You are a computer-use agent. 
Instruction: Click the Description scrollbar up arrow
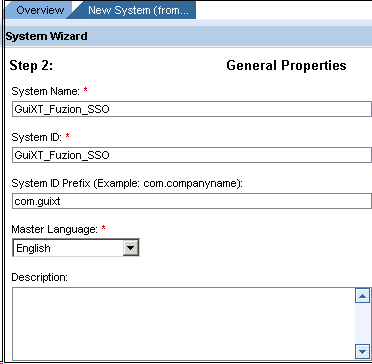point(362,296)
